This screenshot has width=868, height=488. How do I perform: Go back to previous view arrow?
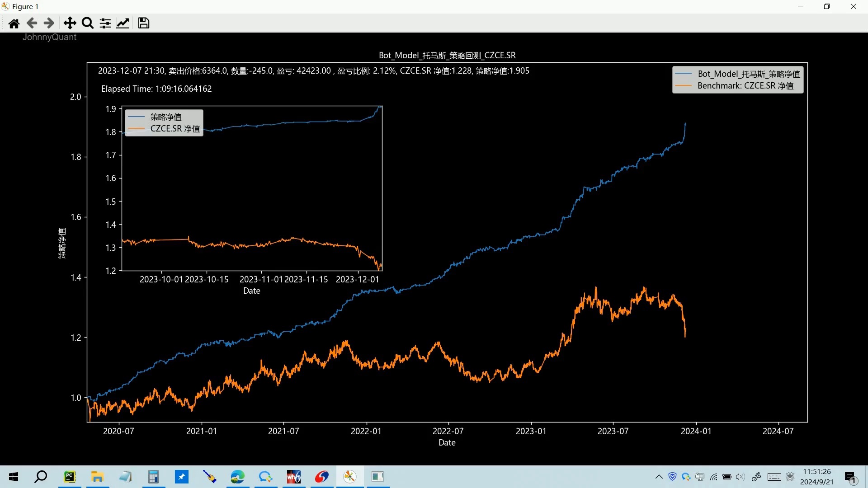pos(32,23)
